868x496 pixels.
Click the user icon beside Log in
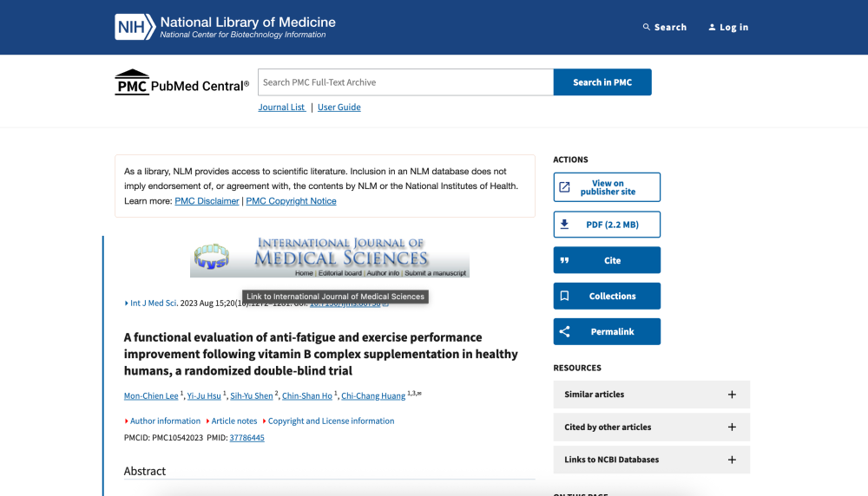pos(712,27)
